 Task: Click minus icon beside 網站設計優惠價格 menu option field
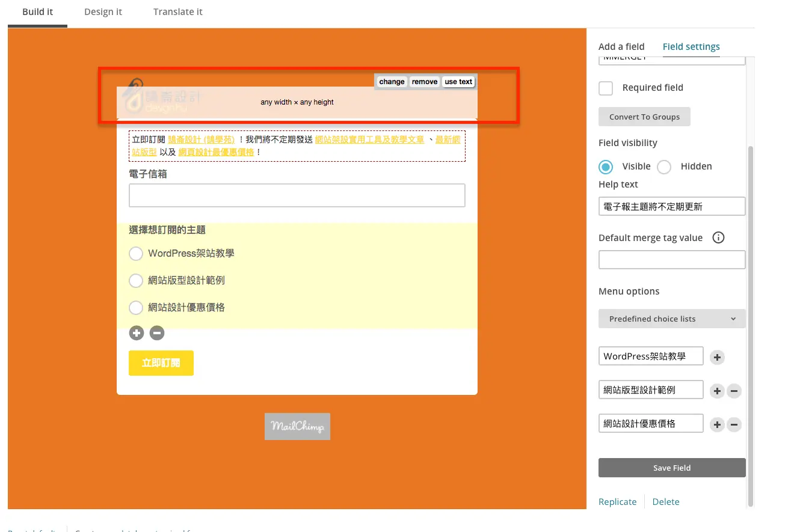(x=734, y=425)
